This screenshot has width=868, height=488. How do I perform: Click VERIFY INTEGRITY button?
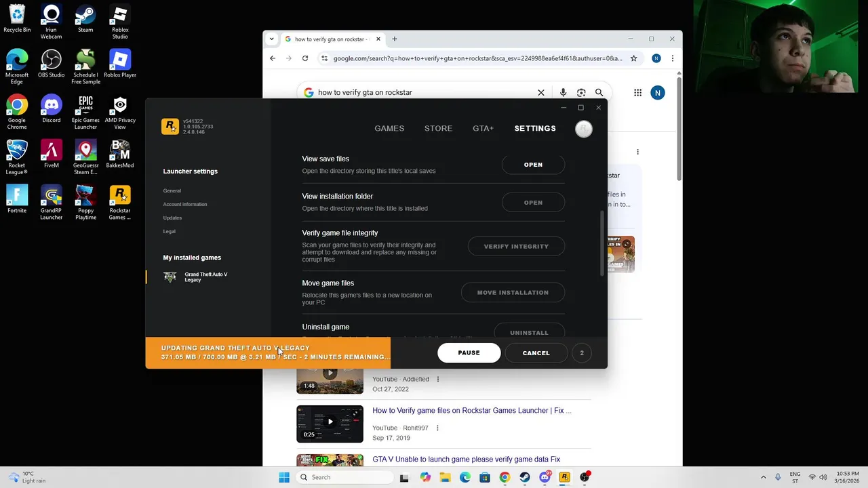516,247
